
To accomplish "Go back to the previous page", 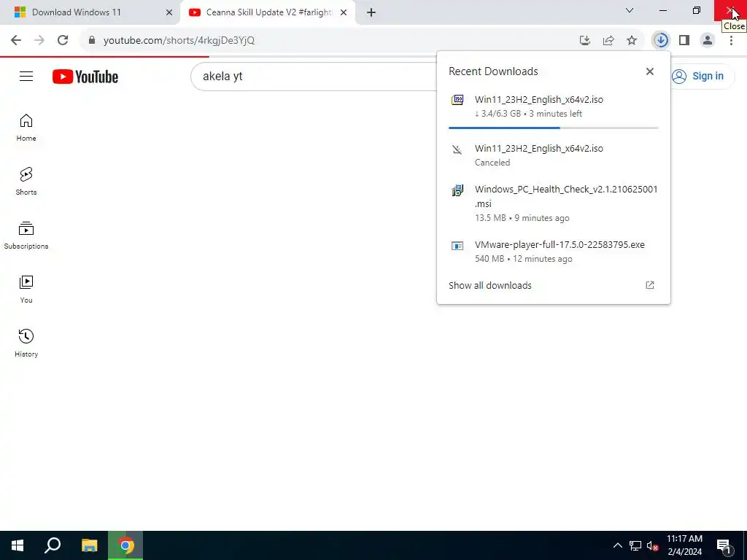I will tap(16, 40).
